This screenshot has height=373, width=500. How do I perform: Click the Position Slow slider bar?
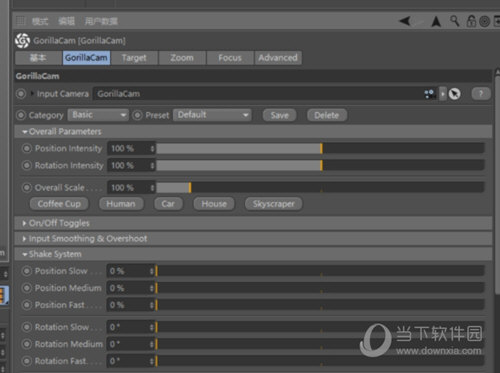320,271
